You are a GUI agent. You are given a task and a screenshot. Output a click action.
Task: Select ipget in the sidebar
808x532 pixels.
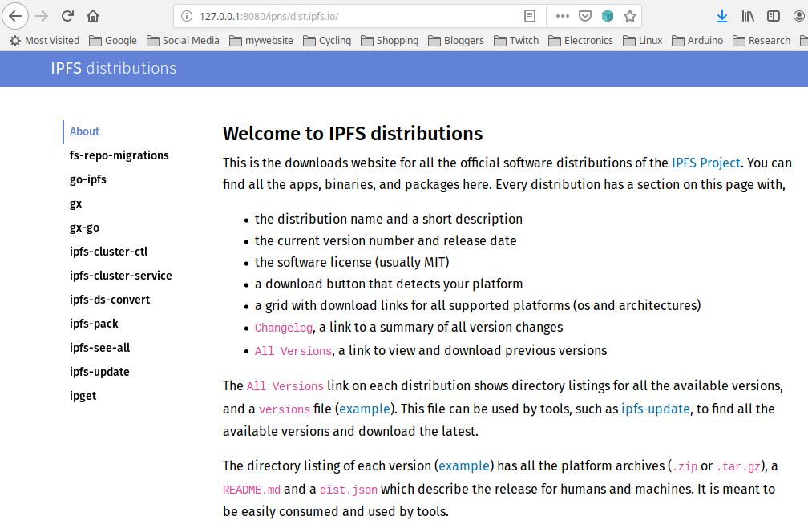coord(83,396)
